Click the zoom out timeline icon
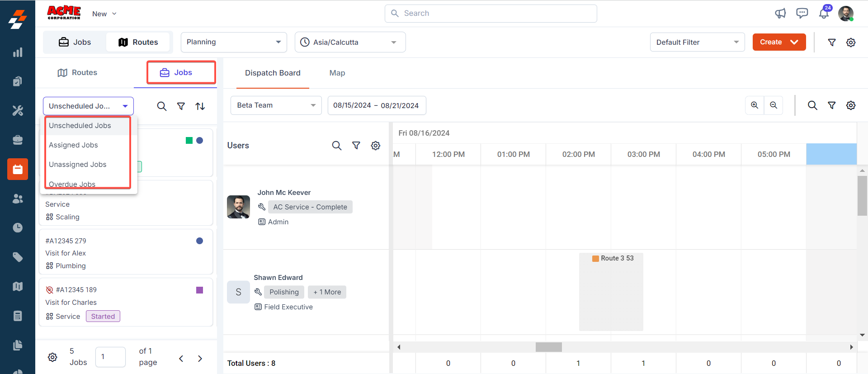 774,105
